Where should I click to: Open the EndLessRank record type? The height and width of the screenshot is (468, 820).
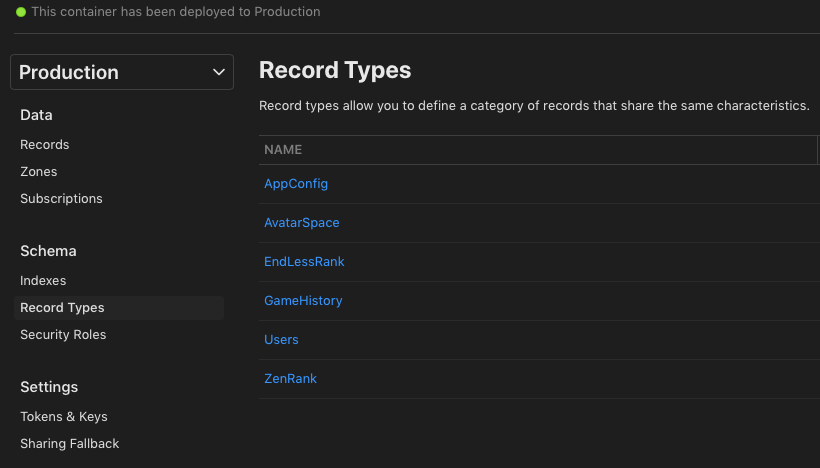tap(304, 262)
